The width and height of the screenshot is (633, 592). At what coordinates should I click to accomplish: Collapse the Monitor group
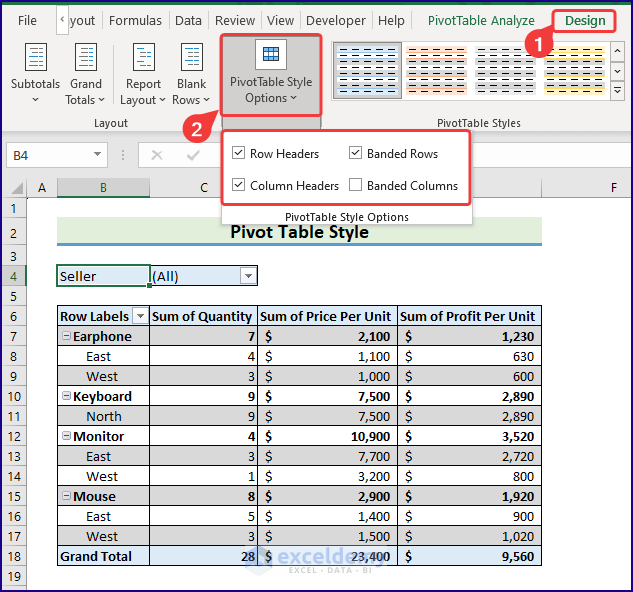(67, 435)
